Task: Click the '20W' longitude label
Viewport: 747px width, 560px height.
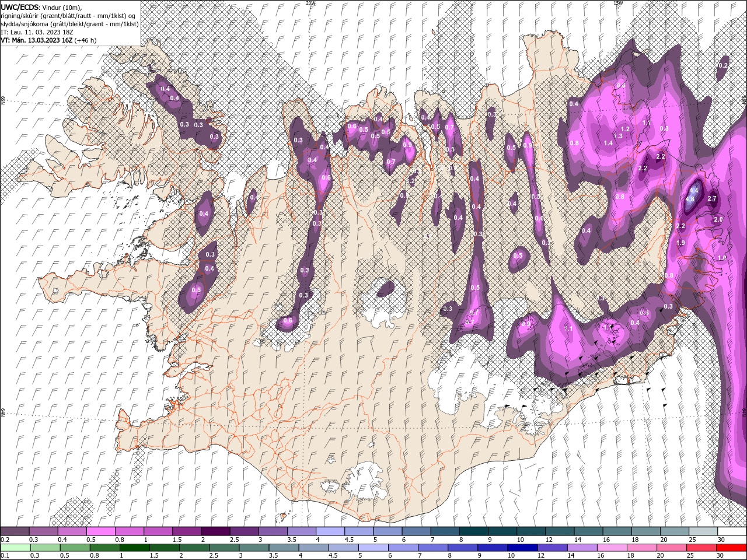Action: [x=310, y=3]
